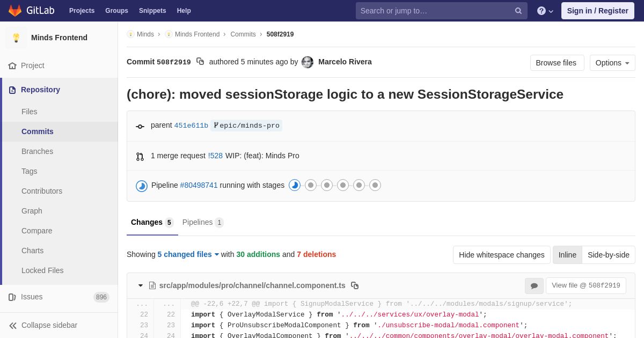Open the second pipeline stage circle
644x338 pixels.
pos(311,185)
